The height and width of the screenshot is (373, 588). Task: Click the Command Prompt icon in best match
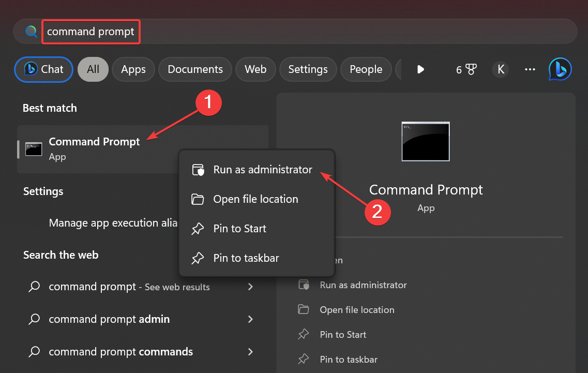(x=34, y=149)
